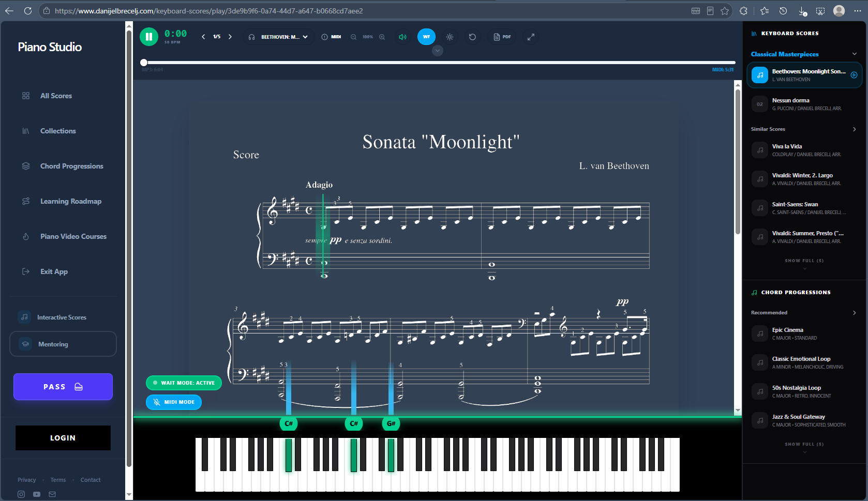
Task: Enter fullscreen with the expand arrows icon
Action: [x=531, y=37]
